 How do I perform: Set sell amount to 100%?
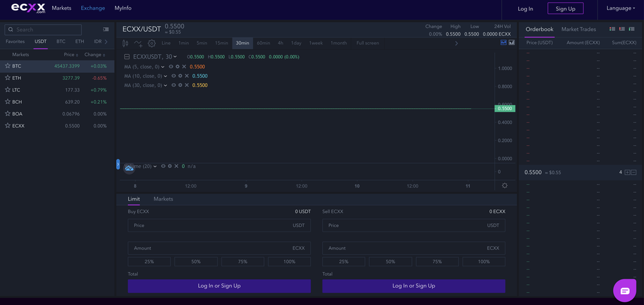pyautogui.click(x=484, y=261)
